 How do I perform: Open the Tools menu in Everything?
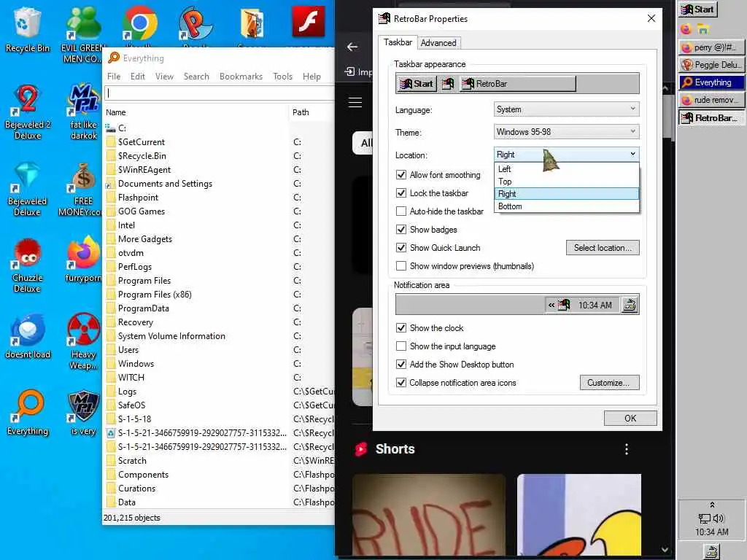[x=282, y=76]
